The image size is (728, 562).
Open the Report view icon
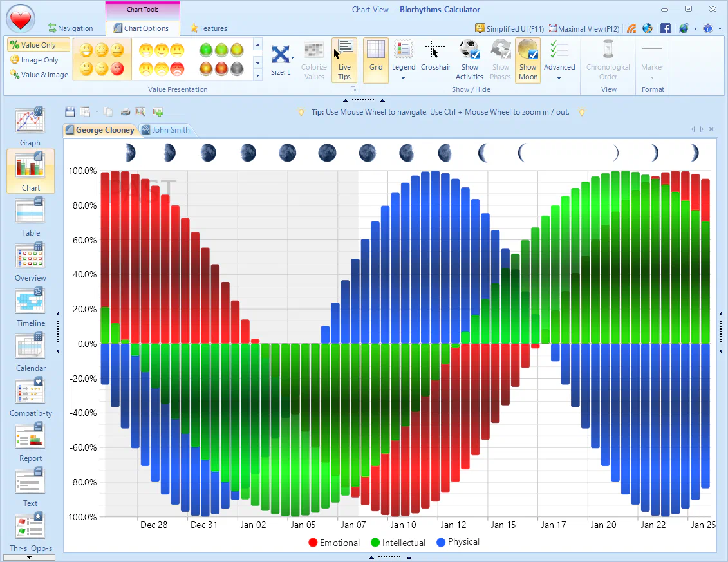(30, 441)
